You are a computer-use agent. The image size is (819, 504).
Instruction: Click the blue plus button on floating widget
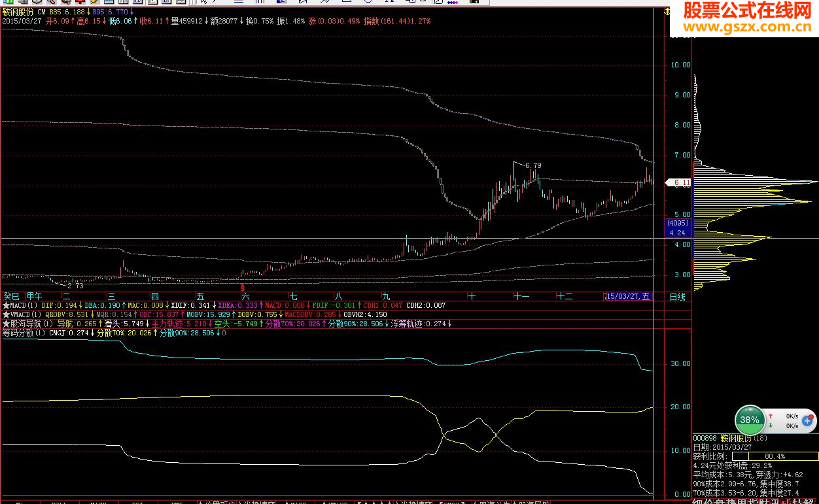(x=809, y=421)
